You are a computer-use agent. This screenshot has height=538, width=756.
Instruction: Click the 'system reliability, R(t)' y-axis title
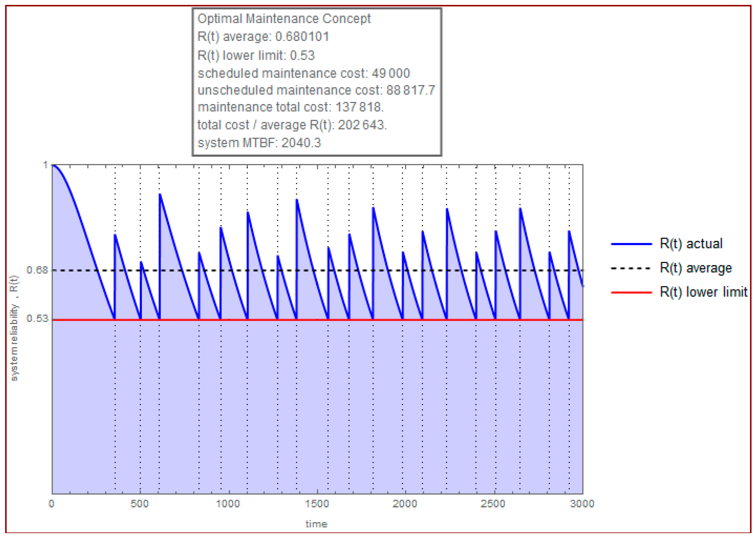[x=14, y=328]
